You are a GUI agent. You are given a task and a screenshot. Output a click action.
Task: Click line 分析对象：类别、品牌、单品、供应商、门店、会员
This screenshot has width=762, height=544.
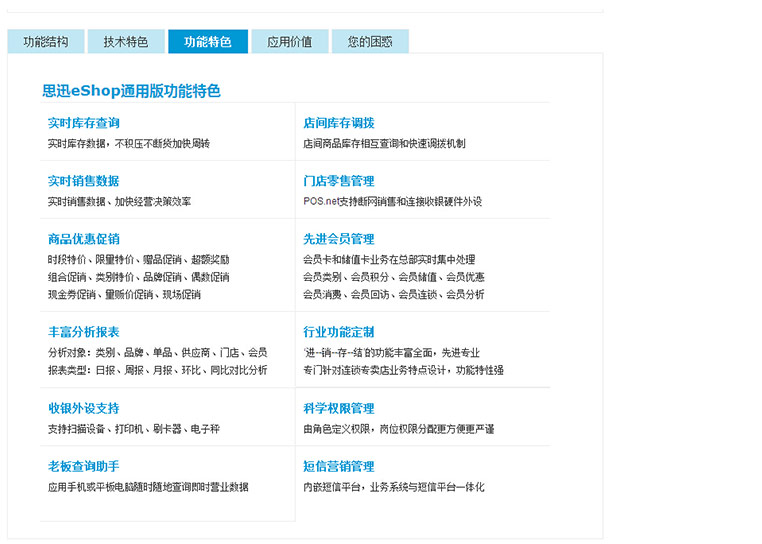(x=157, y=352)
